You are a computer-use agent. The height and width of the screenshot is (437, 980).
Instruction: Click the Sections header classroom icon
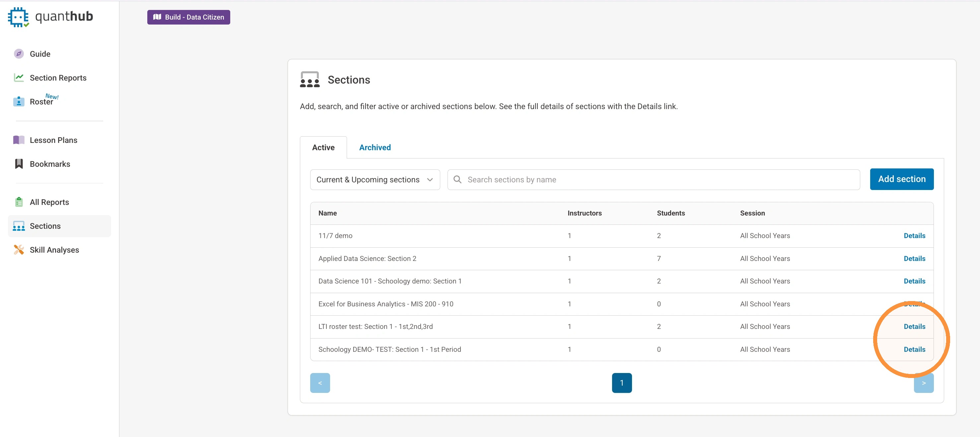pos(310,80)
